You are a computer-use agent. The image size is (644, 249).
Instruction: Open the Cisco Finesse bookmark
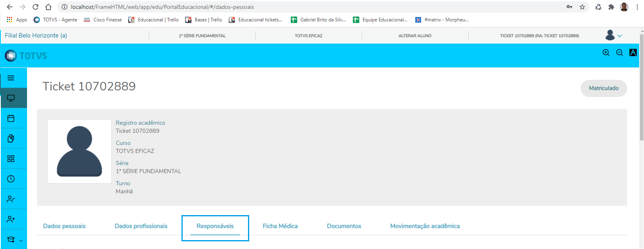[x=102, y=20]
